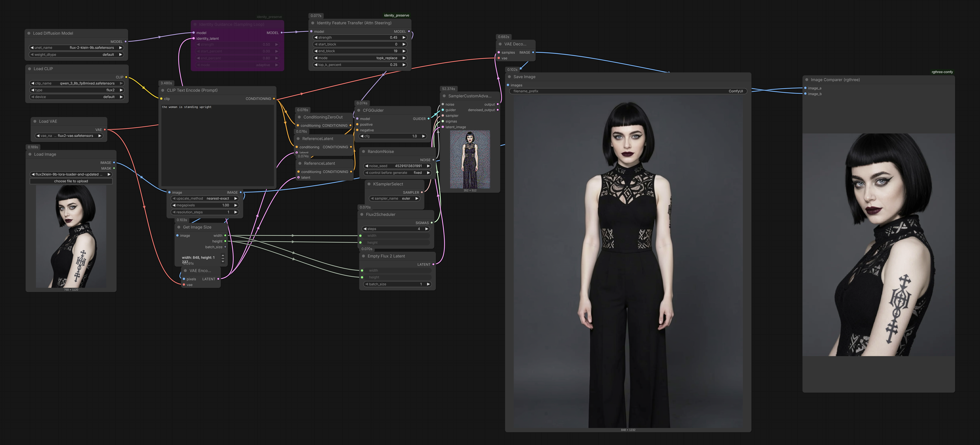Collapse the KSamplerSelect node via its dot
Viewport: 980px width, 445px height.
pos(369,184)
